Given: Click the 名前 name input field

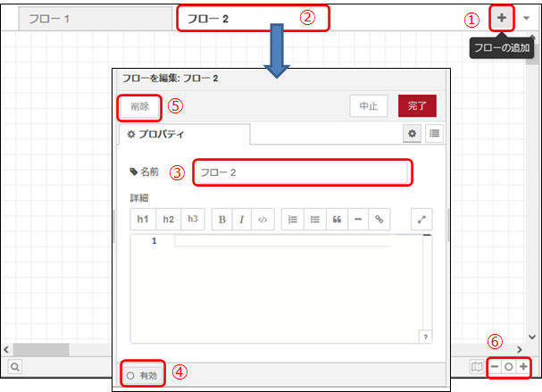Looking at the screenshot, I should [302, 171].
